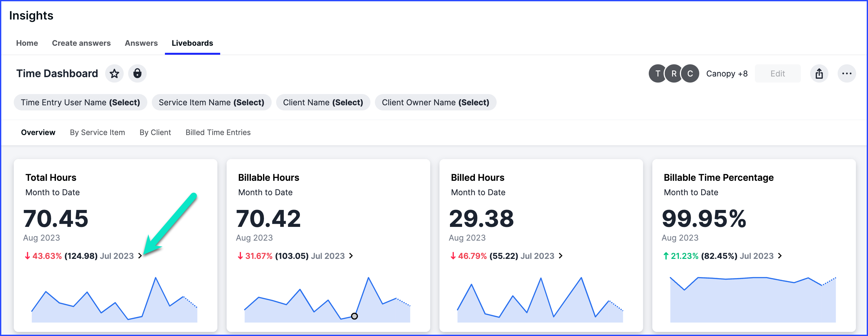868x336 pixels.
Task: Go to the Create answers tab
Action: click(81, 43)
